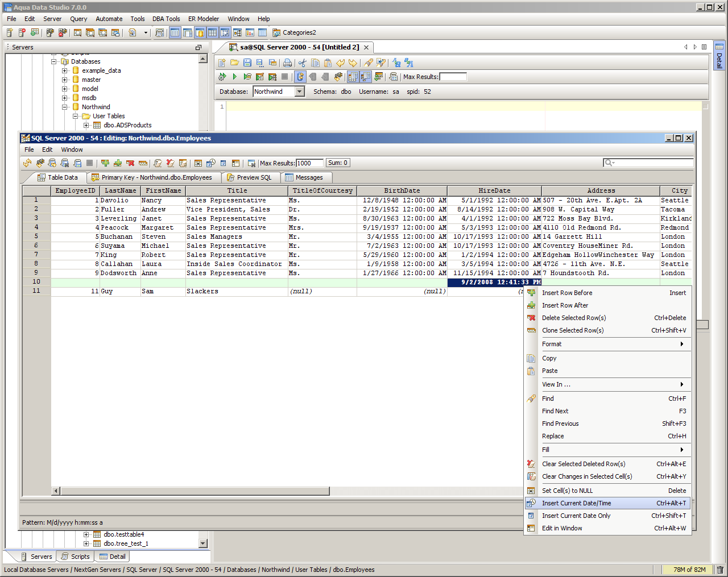Click the Redo arrow icon in the query toolbar

click(x=353, y=63)
